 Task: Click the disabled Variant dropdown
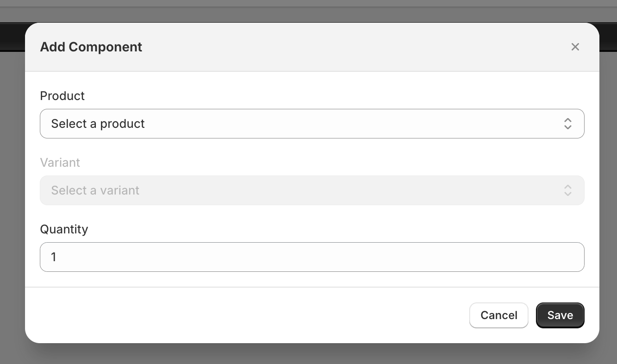click(312, 190)
